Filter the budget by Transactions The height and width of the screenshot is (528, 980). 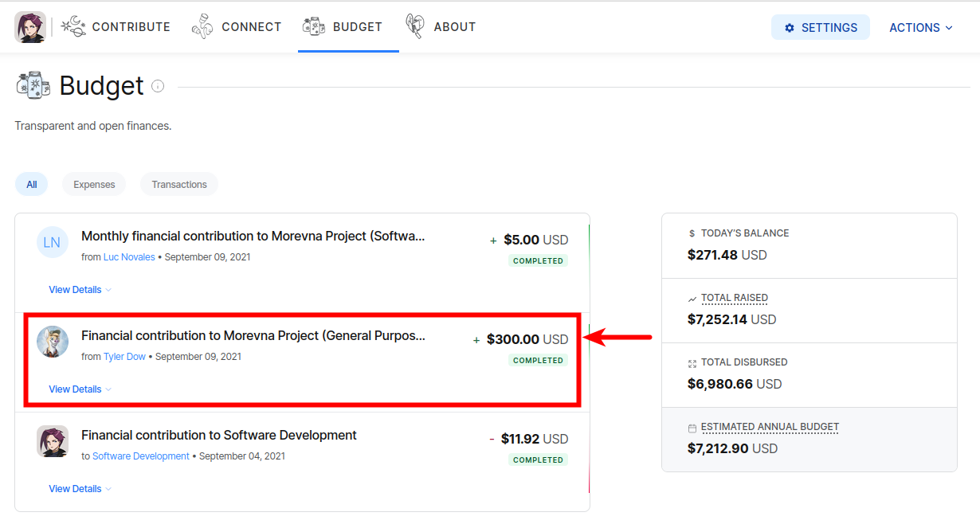click(179, 184)
